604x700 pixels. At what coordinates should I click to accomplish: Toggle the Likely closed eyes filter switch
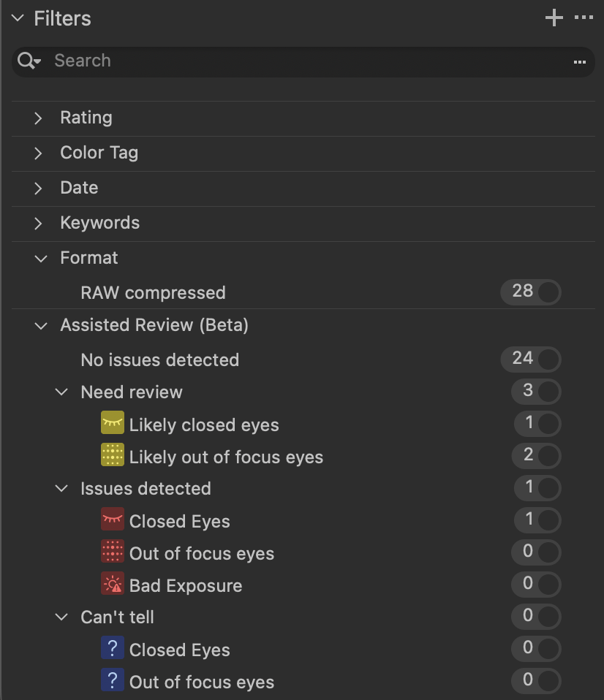[537, 424]
